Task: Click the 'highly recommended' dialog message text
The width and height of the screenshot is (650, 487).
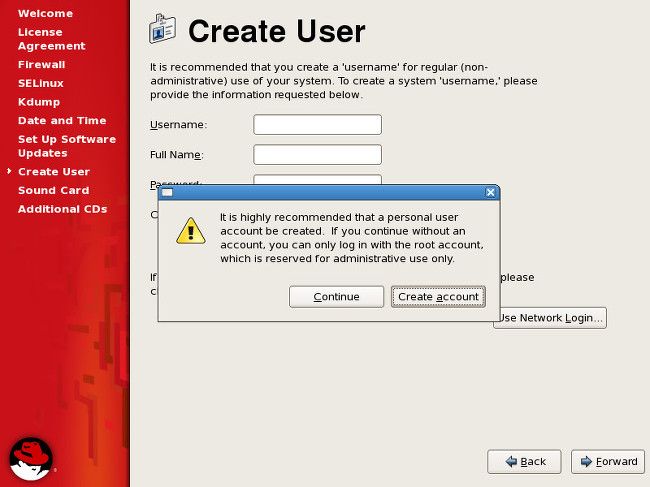Action: coord(352,238)
